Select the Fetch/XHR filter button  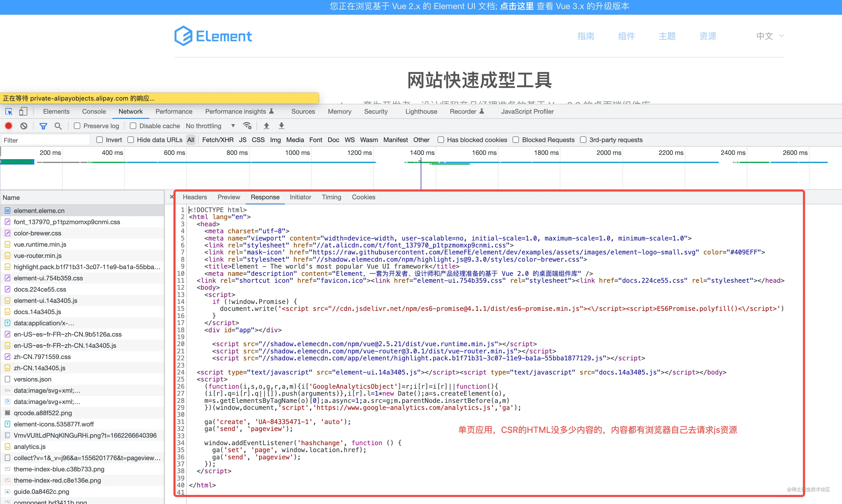(218, 140)
